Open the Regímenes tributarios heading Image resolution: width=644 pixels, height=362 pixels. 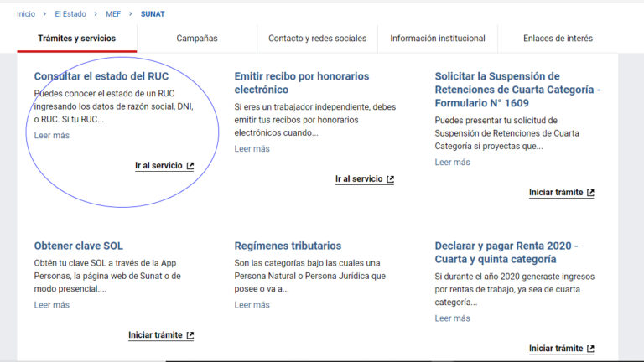[288, 246]
